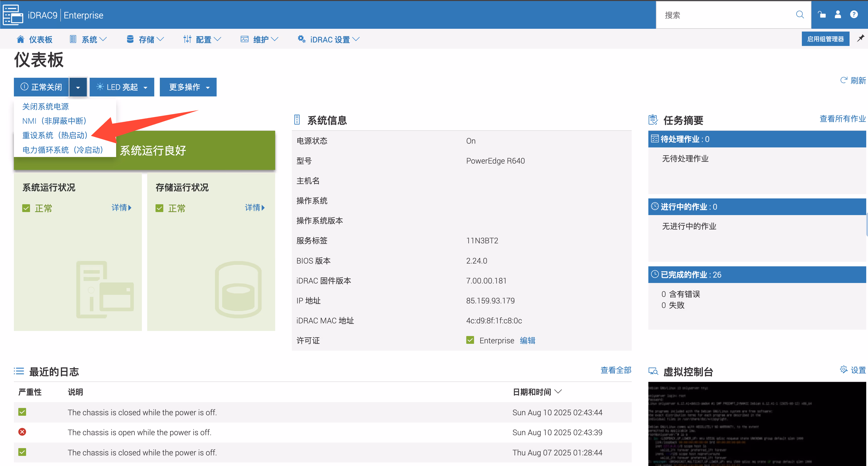868x466 pixels.
Task: Open the user account icon
Action: pyautogui.click(x=838, y=14)
